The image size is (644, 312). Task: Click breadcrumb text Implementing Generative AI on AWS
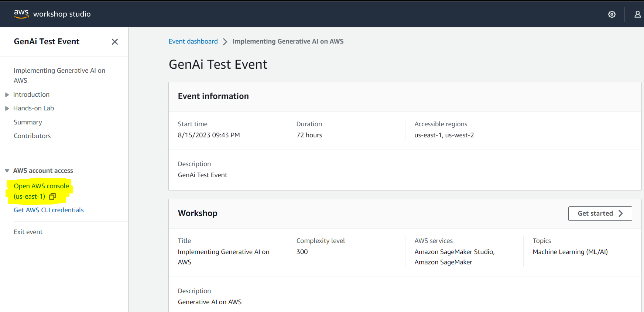[288, 41]
